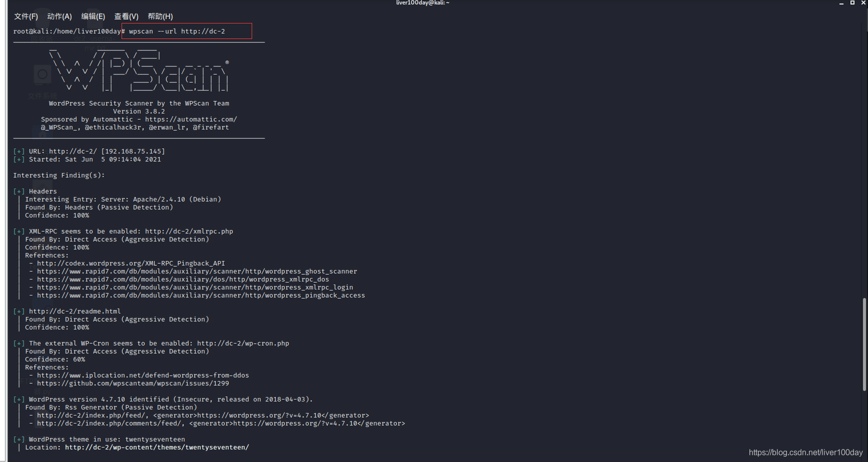Viewport: 868px width, 462px height.
Task: Close the terminal window
Action: [863, 3]
